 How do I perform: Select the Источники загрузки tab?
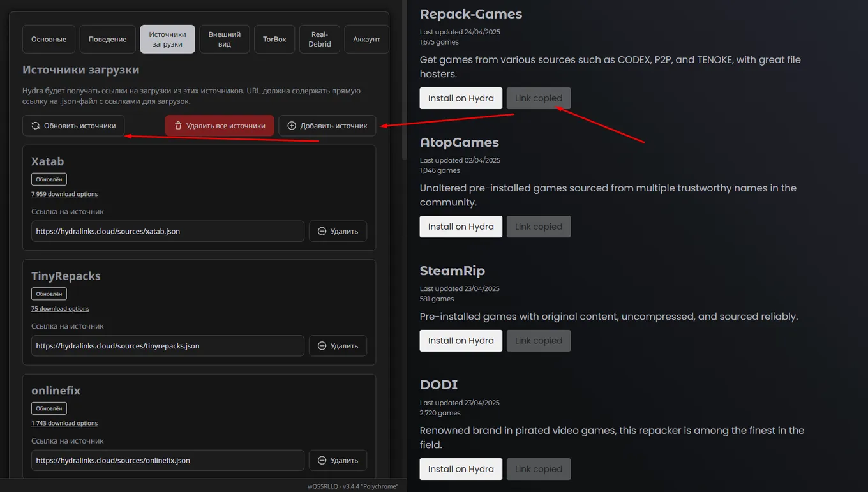[x=168, y=39]
